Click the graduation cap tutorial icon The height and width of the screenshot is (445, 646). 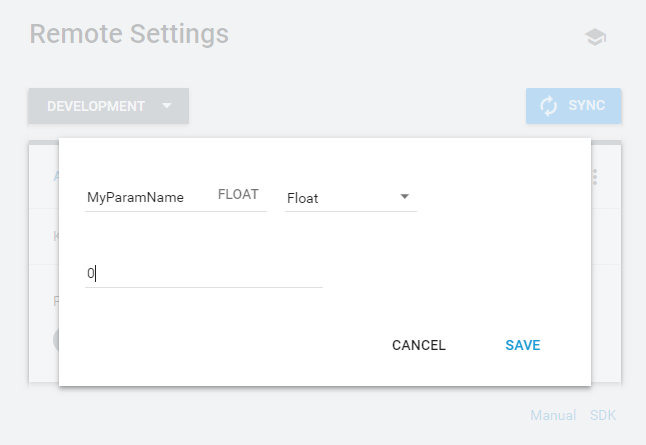595,37
